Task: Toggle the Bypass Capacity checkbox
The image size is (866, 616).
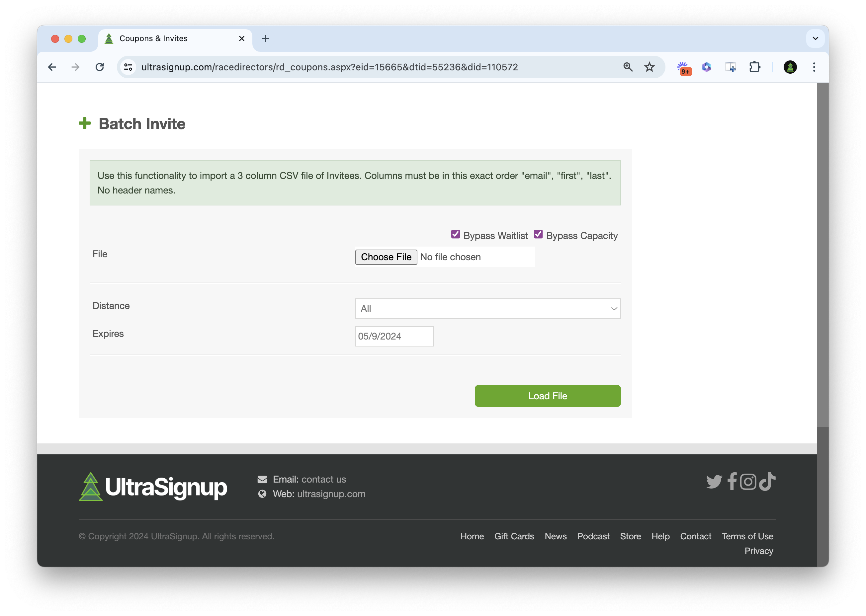Action: [538, 234]
